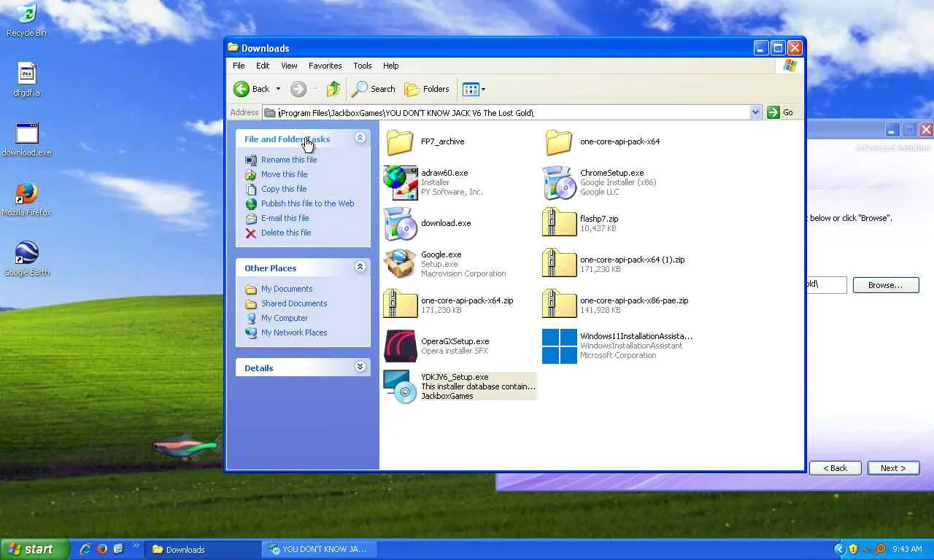Click Delete this file link

(286, 233)
